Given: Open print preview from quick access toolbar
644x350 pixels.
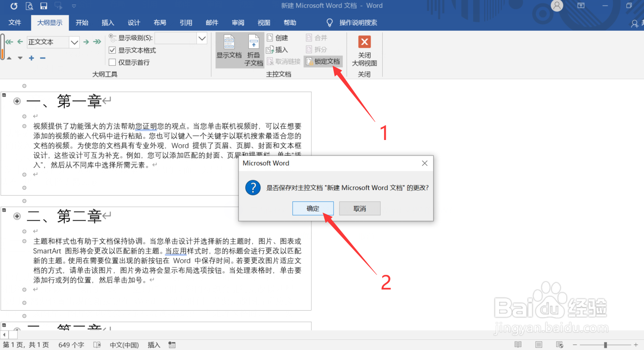Looking at the screenshot, I should coord(29,6).
